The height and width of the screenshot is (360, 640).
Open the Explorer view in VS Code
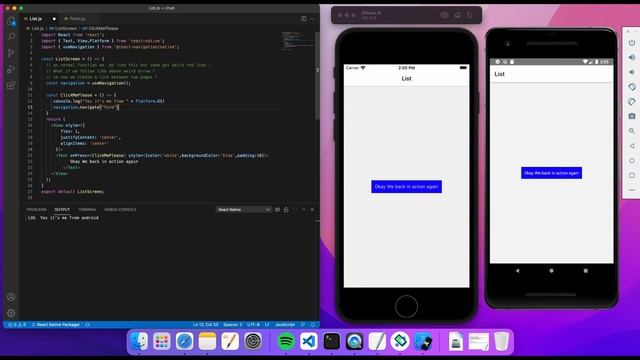click(11, 21)
